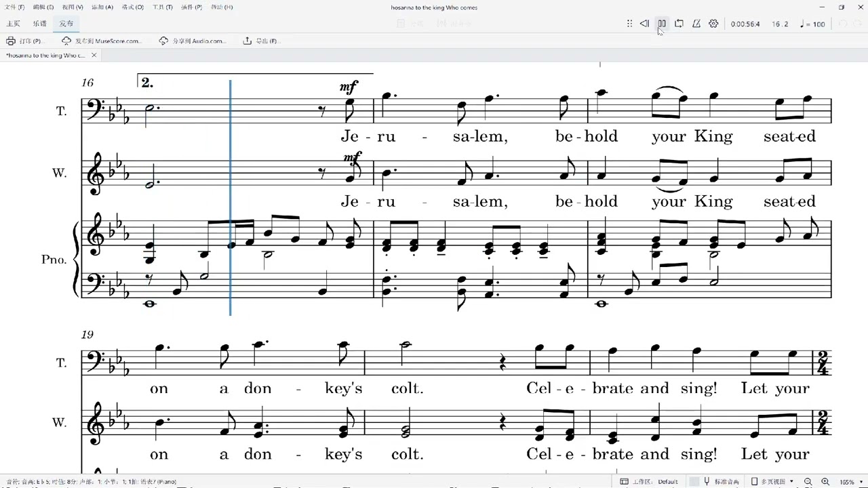
Task: Click the 'Pno.' instrument label
Action: click(54, 259)
